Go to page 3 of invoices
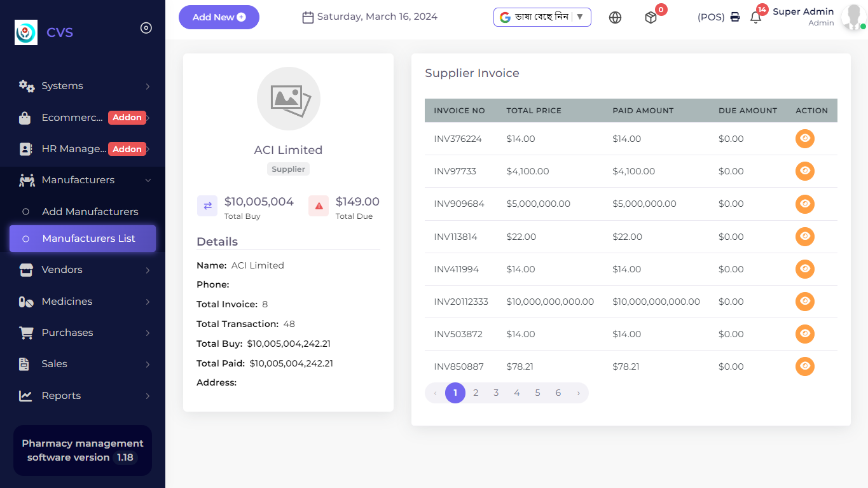Screen dimensions: 868x488 coord(496,393)
